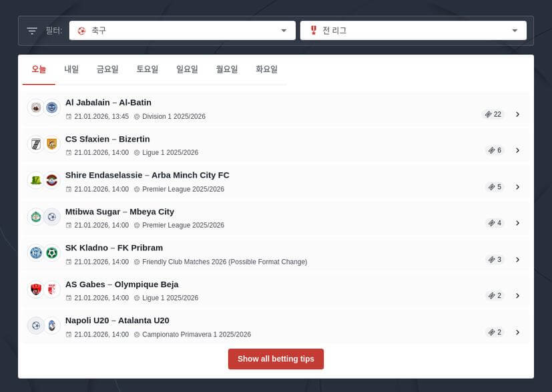Expand the SK Kladno match chevron
Screen dimensions: 552x392
(x=517, y=259)
